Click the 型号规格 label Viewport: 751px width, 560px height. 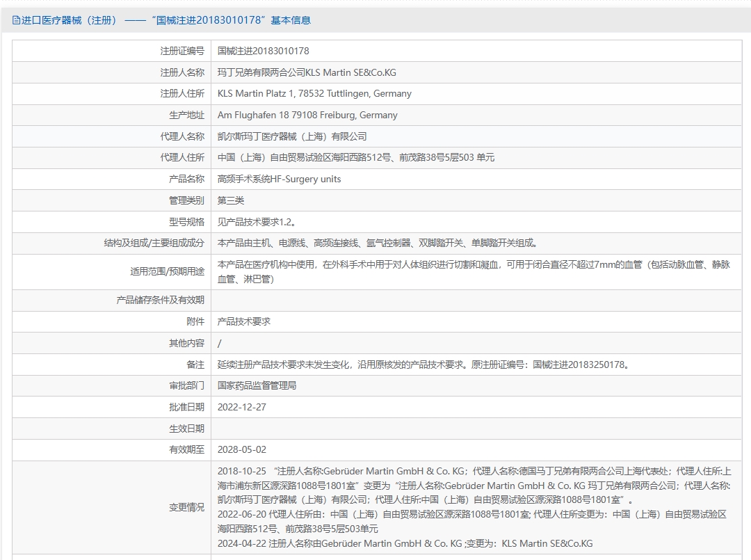(x=186, y=222)
